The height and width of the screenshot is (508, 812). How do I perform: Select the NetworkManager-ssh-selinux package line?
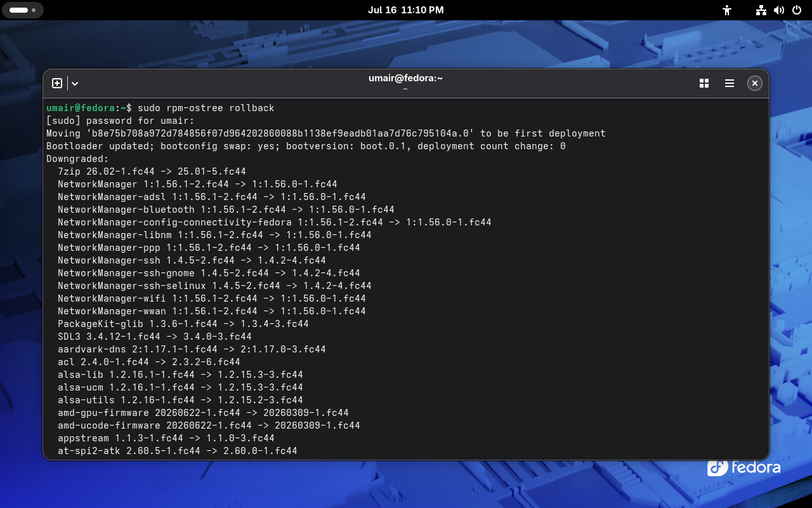[x=214, y=286]
